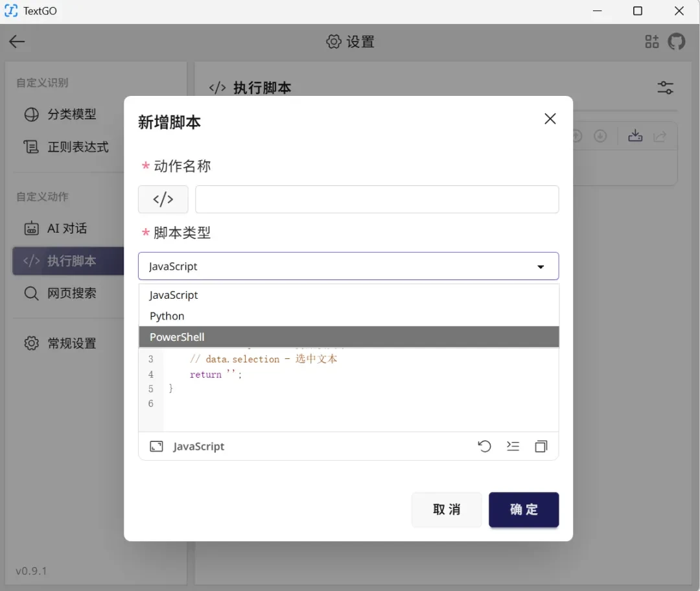Expand the code editor to fullscreen

(156, 446)
